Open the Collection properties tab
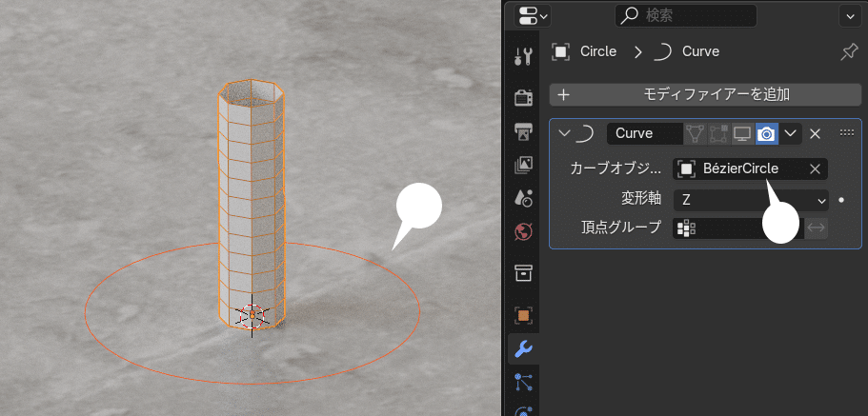This screenshot has height=416, width=868. click(523, 272)
